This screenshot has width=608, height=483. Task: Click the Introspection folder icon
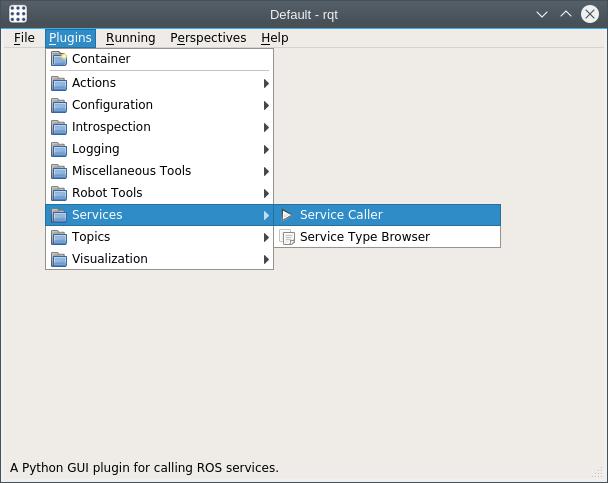[x=59, y=127]
